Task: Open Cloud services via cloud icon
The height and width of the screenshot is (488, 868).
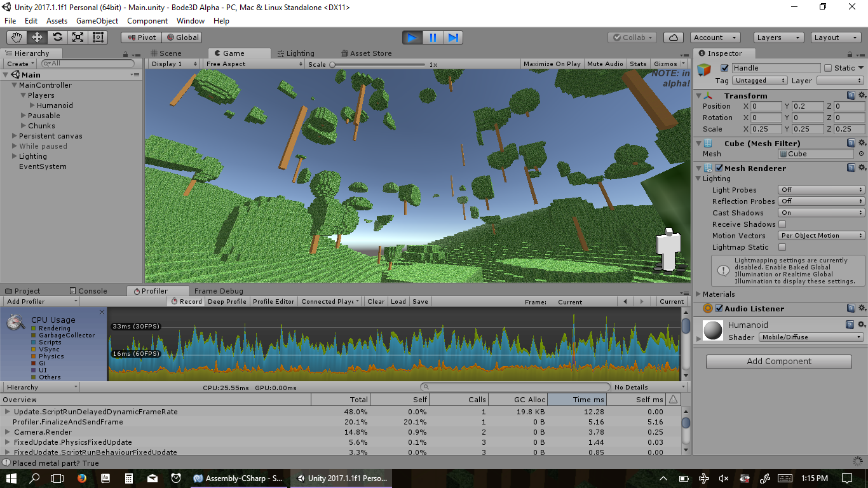Action: (x=674, y=37)
